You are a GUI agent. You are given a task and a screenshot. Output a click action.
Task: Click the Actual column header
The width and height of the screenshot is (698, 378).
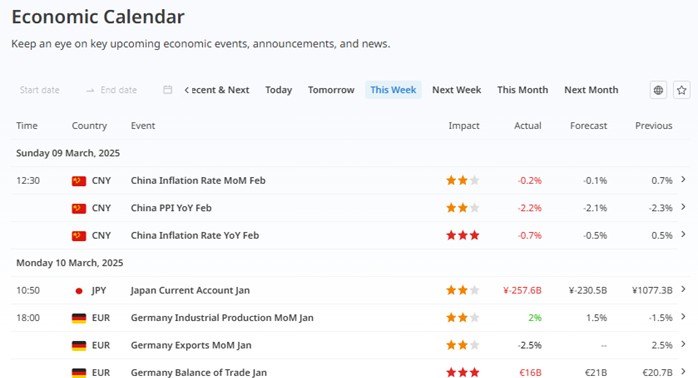click(x=528, y=126)
